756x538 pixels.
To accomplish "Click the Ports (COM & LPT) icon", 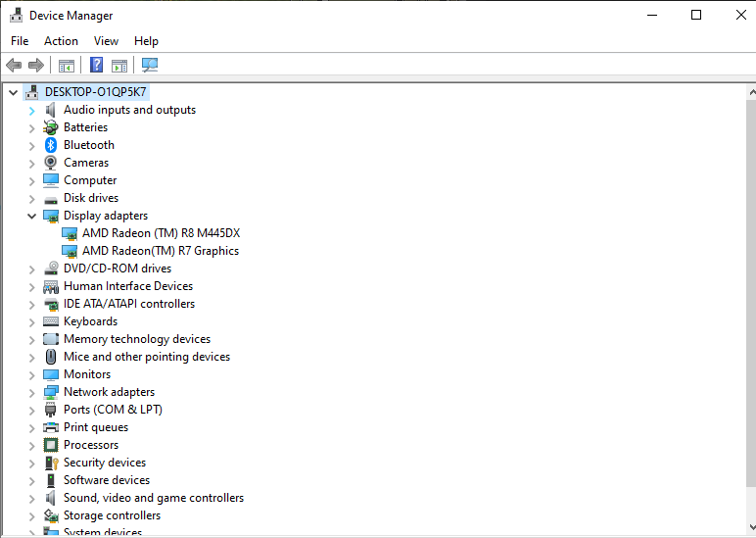I will pos(51,411).
